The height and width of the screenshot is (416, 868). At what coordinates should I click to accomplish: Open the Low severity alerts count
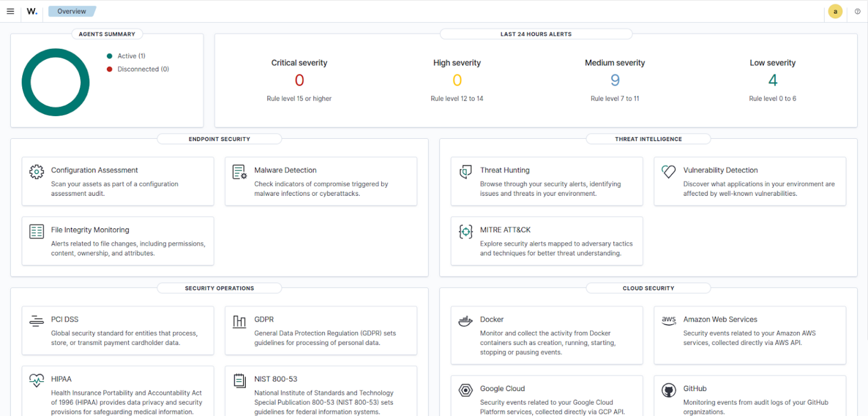pyautogui.click(x=772, y=80)
